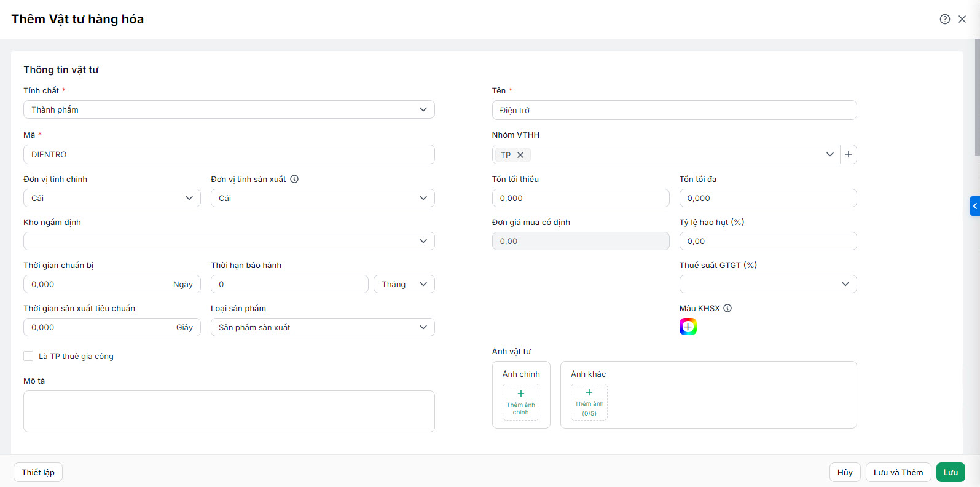Add main image with Thêm ảnh chính
Viewport: 980px width, 487px height.
tap(521, 402)
